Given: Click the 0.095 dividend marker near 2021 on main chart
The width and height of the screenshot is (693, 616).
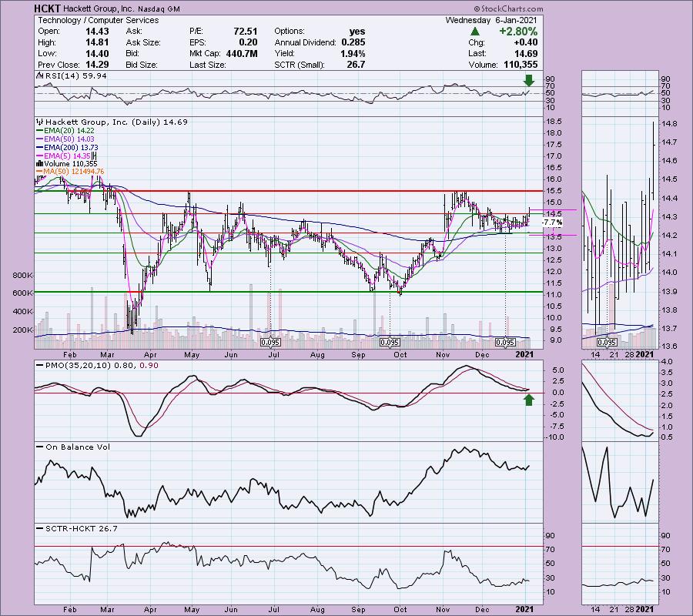Looking at the screenshot, I should 504,343.
